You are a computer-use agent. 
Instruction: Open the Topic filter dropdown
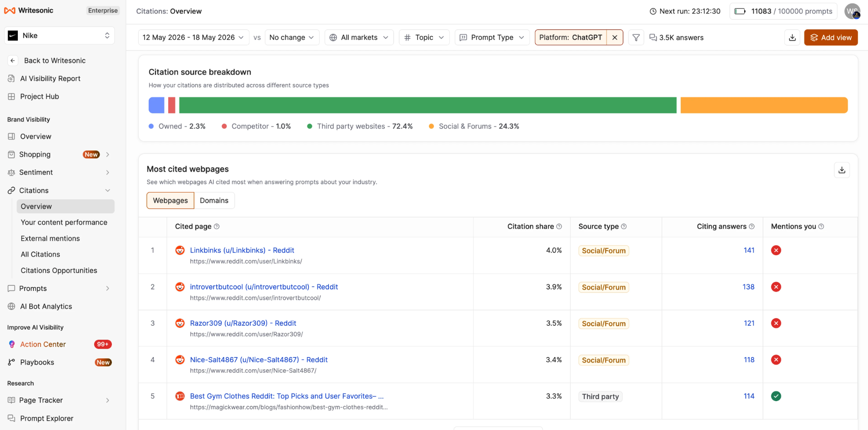[x=424, y=37]
